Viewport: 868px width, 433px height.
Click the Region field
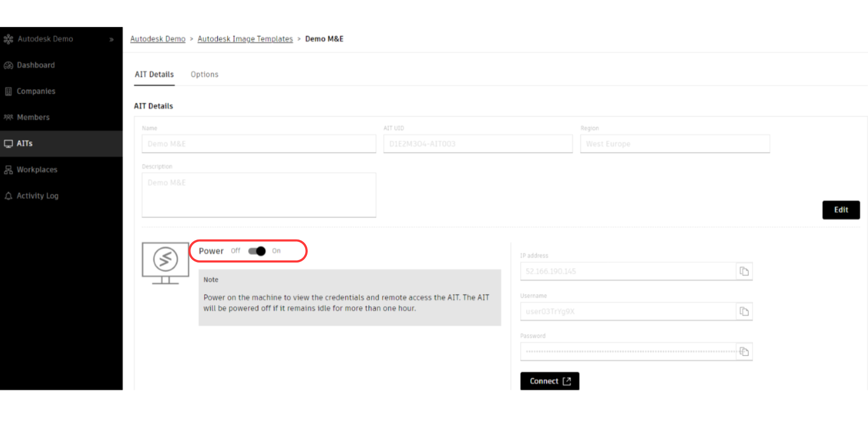tap(675, 144)
